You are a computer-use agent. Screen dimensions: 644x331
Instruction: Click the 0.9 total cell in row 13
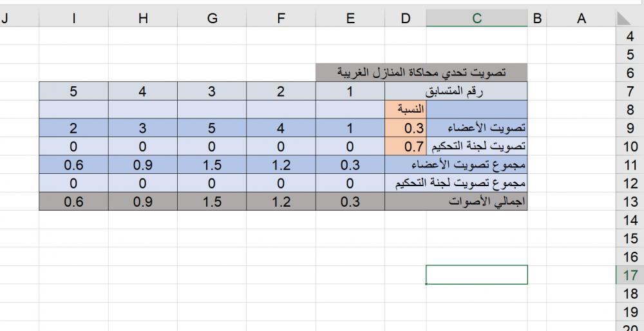tap(143, 202)
